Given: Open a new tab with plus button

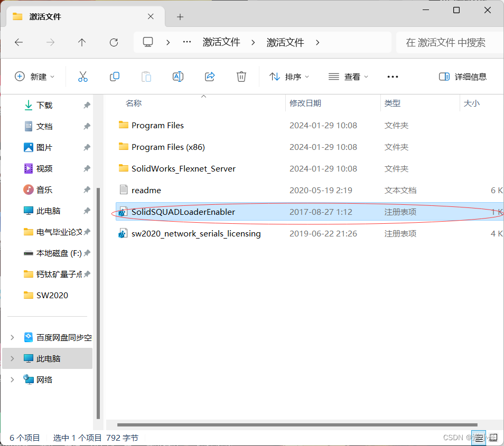Looking at the screenshot, I should (x=180, y=17).
